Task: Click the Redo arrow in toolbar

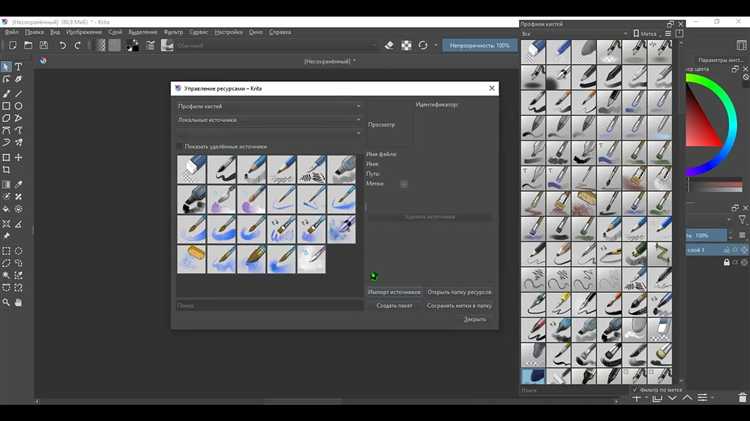Action: tap(77, 45)
